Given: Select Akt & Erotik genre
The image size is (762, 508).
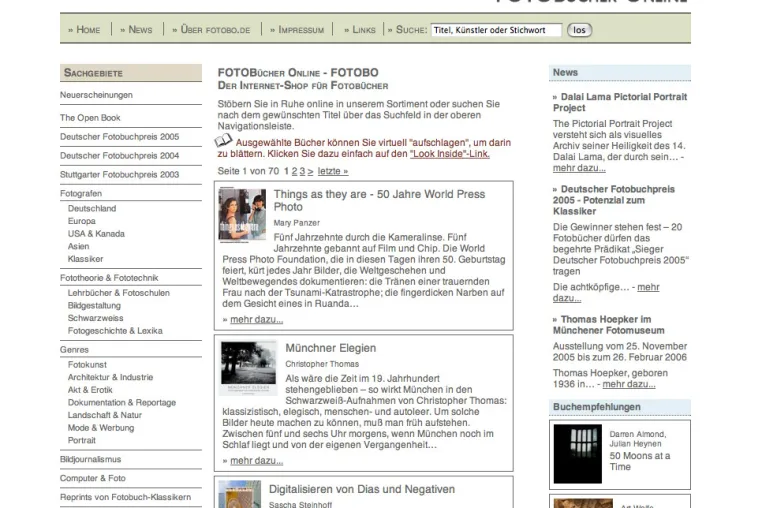Looking at the screenshot, I should [x=90, y=390].
